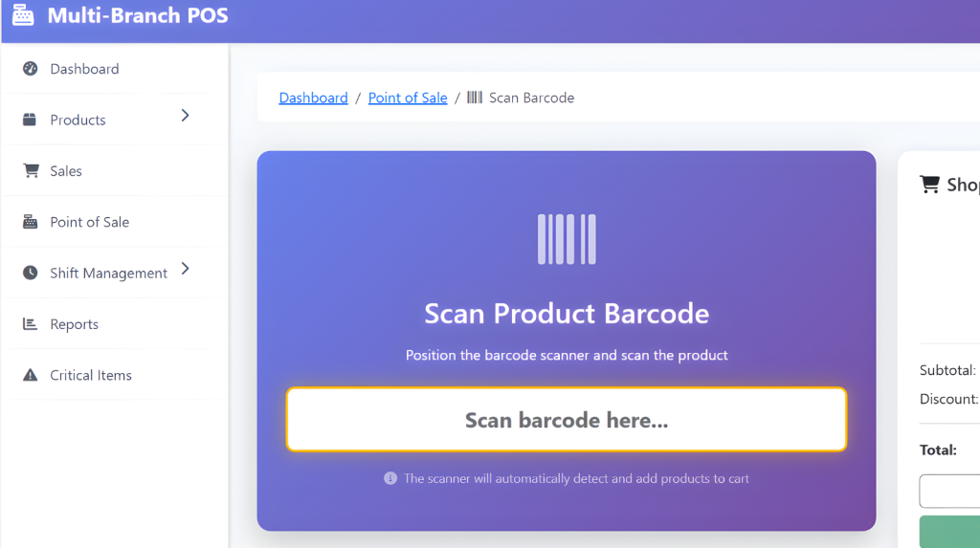Click the Products box icon in sidebar
This screenshot has height=548, width=980.
click(30, 120)
